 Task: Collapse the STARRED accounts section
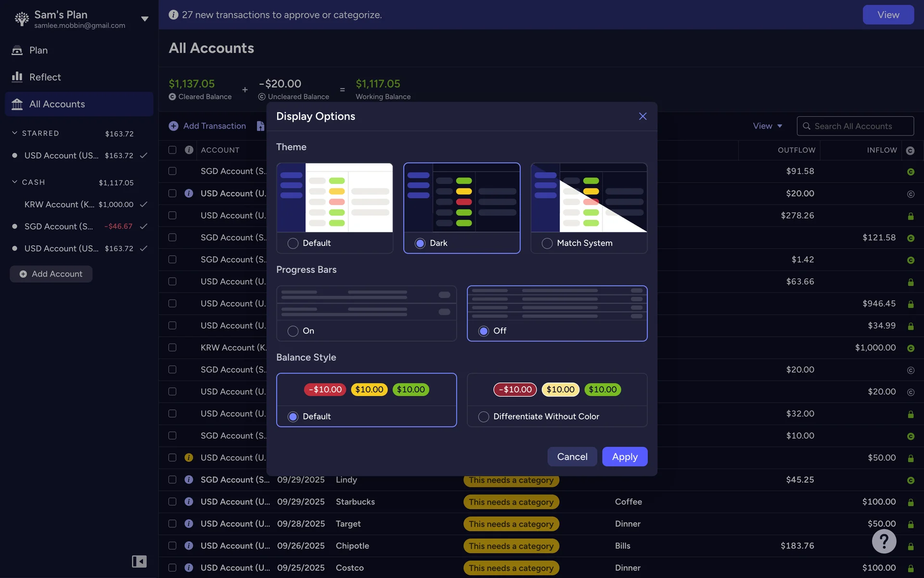(14, 133)
